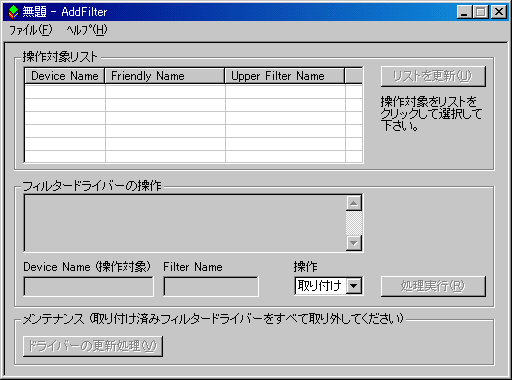Click the リストを更新(U) button
The height and width of the screenshot is (380, 512).
(433, 76)
